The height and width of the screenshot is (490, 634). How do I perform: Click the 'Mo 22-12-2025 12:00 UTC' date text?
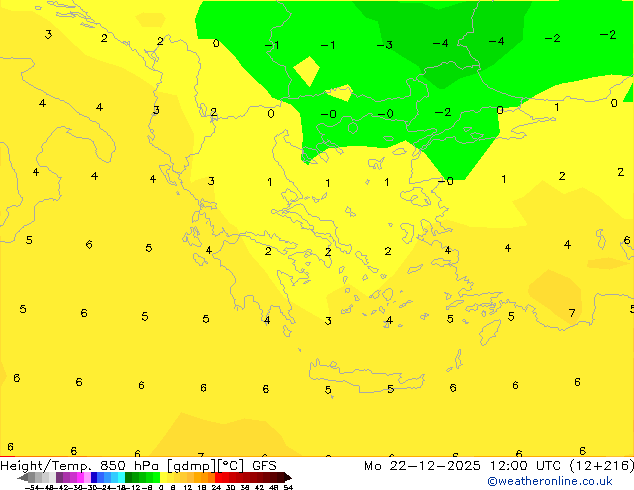tap(463, 466)
